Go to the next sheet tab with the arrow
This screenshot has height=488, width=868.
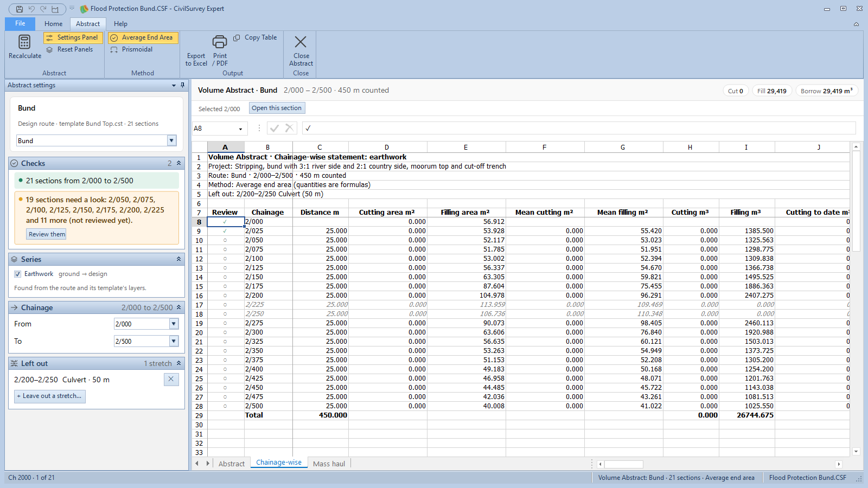click(208, 464)
